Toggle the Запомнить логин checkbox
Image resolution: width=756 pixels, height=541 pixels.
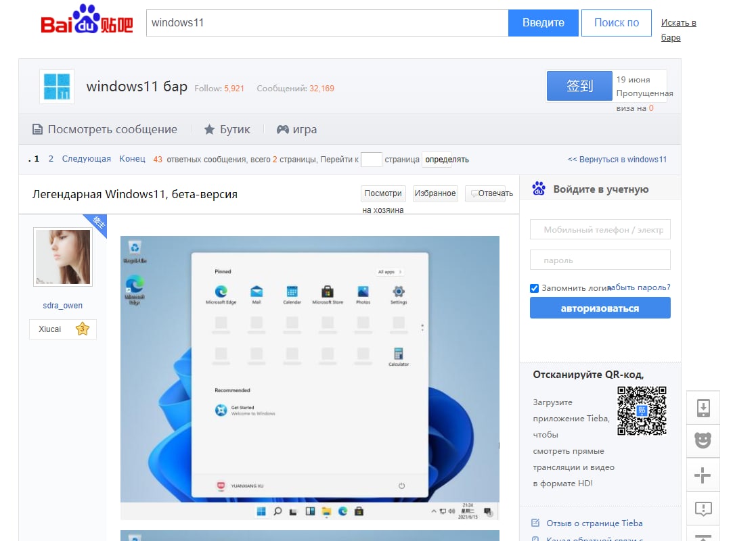click(534, 288)
